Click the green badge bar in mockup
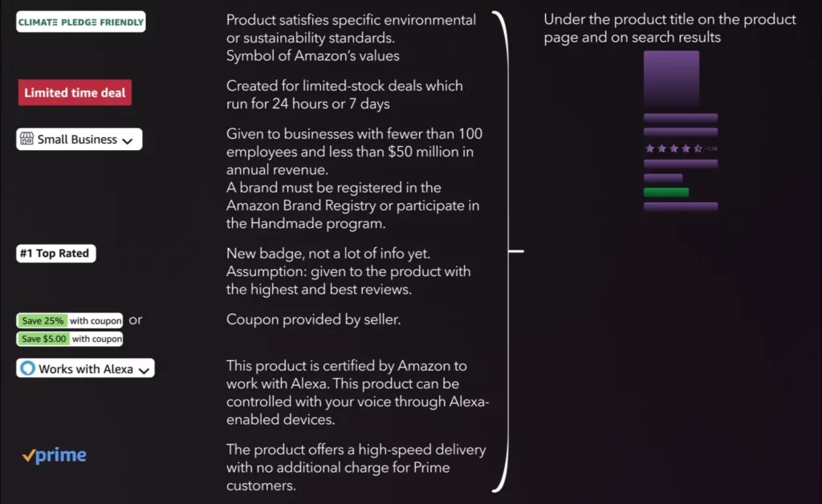This screenshot has height=504, width=822. [x=666, y=193]
